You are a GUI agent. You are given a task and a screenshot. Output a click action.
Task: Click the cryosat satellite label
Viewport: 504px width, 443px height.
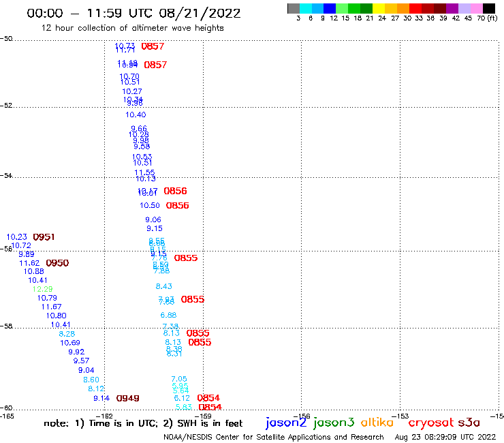431,423
